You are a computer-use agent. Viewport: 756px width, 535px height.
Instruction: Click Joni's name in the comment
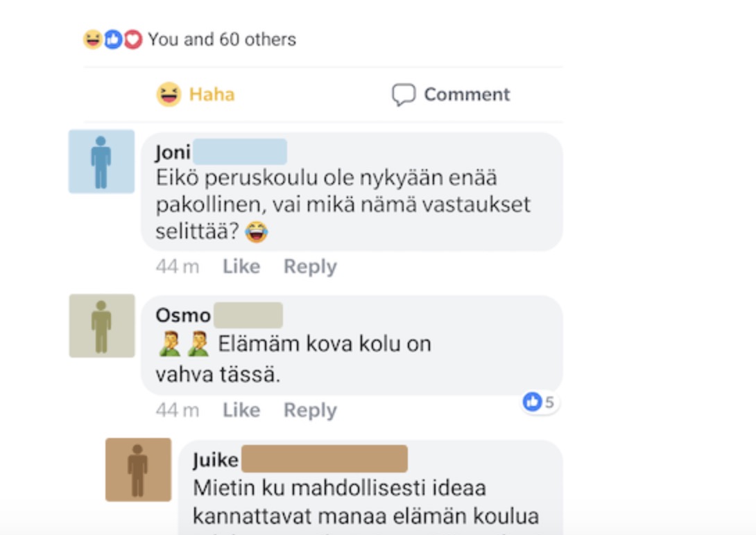click(x=173, y=152)
